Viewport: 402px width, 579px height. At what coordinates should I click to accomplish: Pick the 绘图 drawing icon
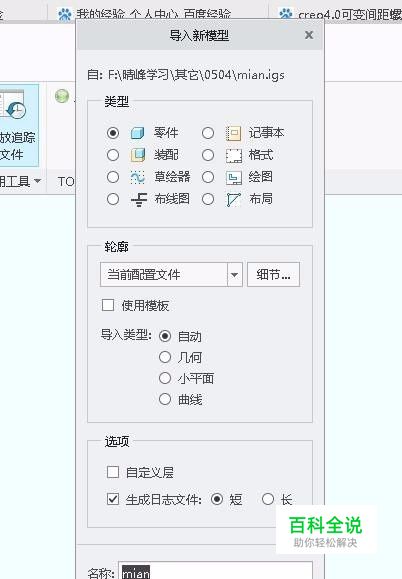[x=234, y=178]
